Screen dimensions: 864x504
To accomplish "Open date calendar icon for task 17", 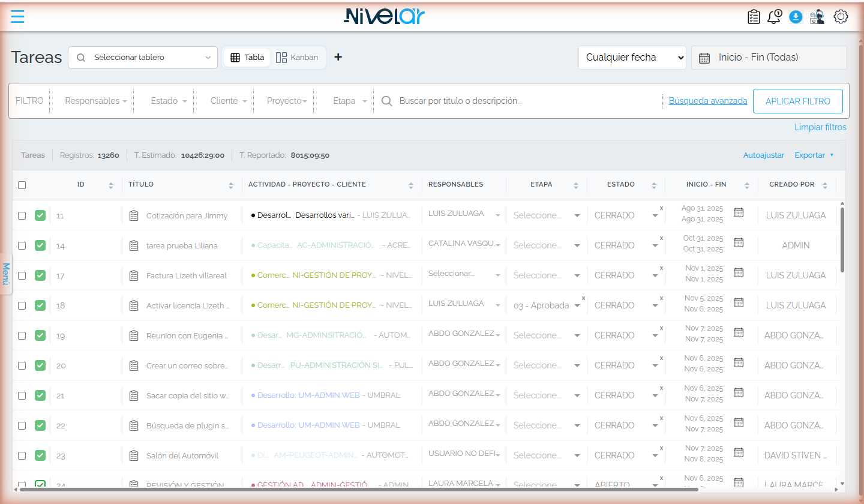I will 739,272.
